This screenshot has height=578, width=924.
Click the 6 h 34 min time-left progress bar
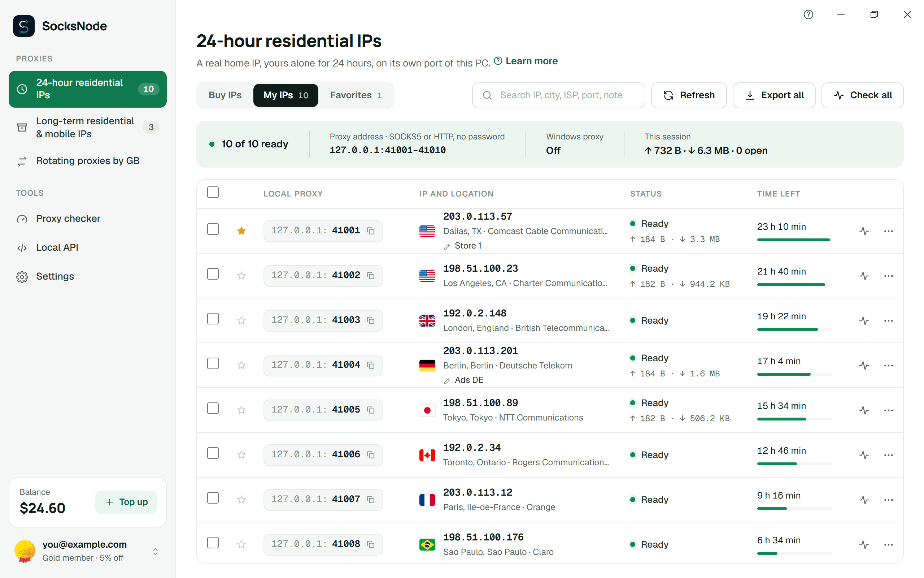794,553
